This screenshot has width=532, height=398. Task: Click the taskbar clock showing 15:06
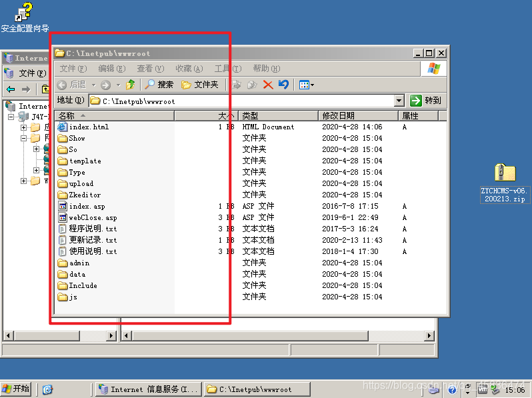515,390
